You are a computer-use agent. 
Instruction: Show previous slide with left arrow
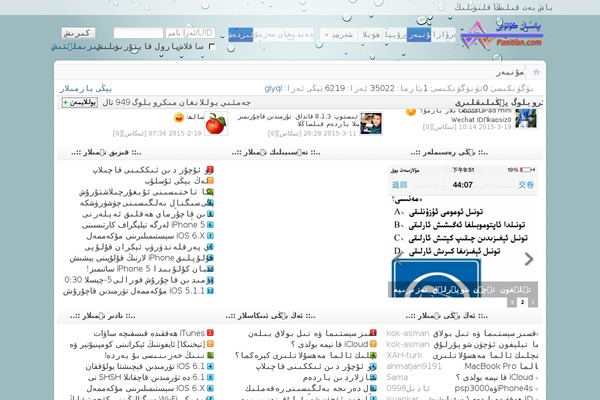coord(398,259)
